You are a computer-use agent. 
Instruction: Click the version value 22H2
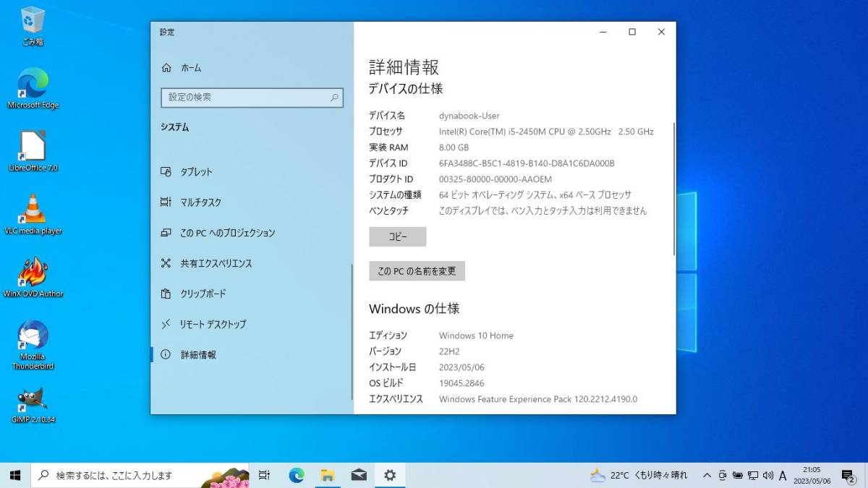coord(449,351)
